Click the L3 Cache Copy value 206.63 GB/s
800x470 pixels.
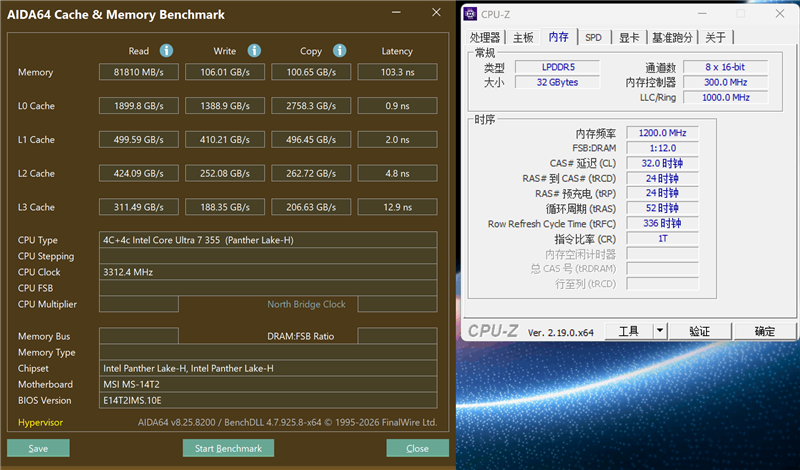[x=311, y=207]
